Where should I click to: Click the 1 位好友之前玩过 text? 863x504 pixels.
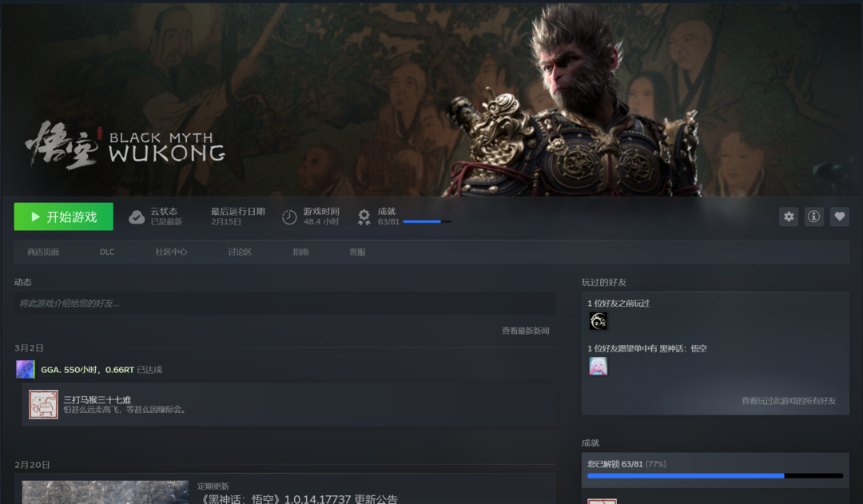tap(618, 304)
